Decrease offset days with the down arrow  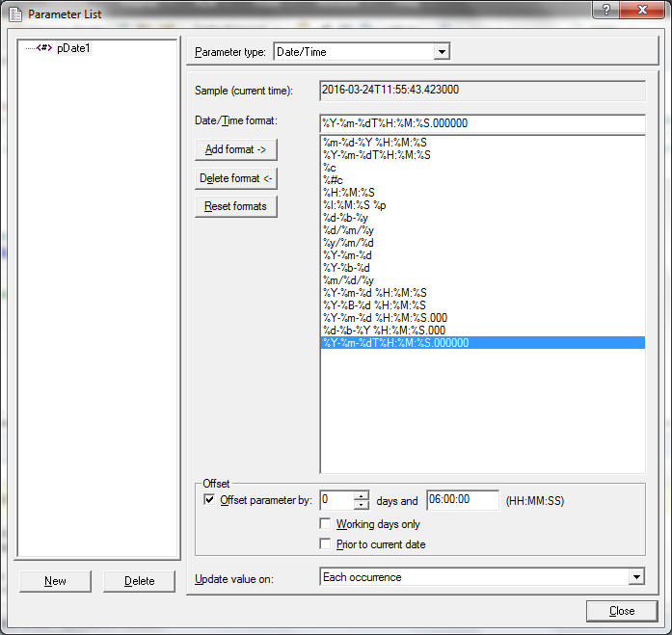361,505
